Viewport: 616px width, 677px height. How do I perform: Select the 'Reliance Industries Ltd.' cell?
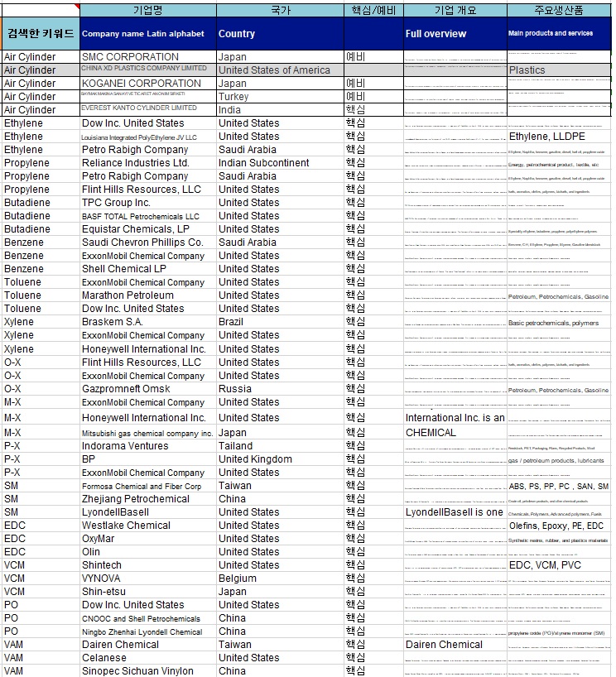(148, 163)
